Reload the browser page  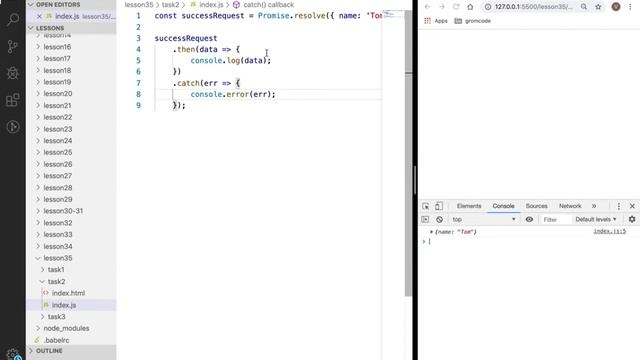pyautogui.click(x=456, y=7)
